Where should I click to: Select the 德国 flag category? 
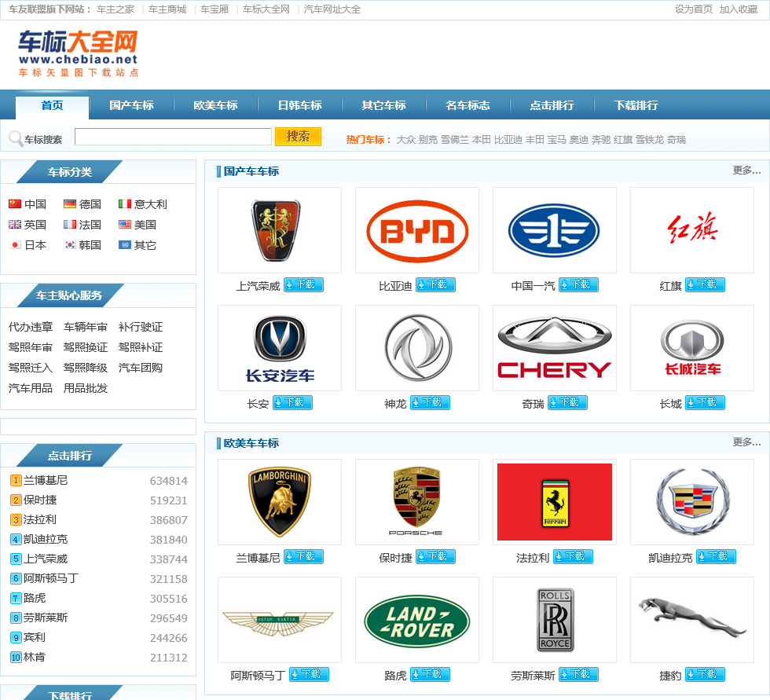[82, 204]
